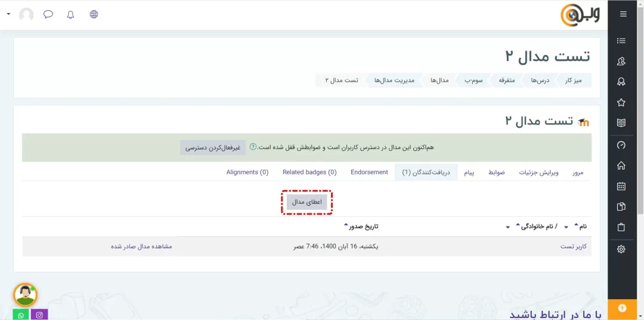Go to site home via house icon

click(x=621, y=166)
